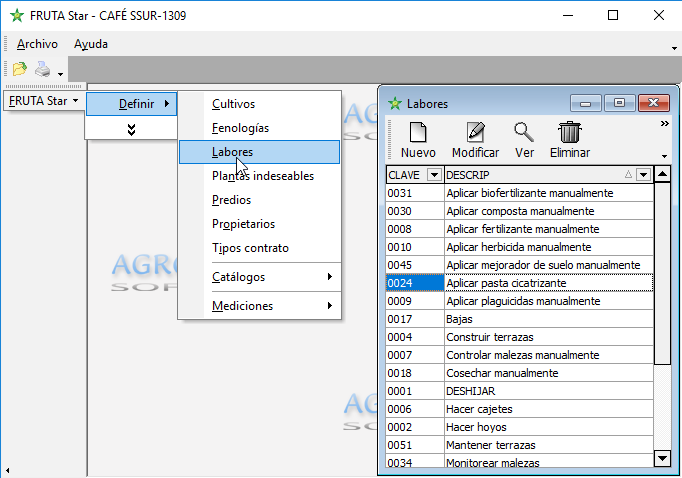Image resolution: width=682 pixels, height=478 pixels.
Task: Click the Modificar pencil icon
Action: tap(475, 132)
